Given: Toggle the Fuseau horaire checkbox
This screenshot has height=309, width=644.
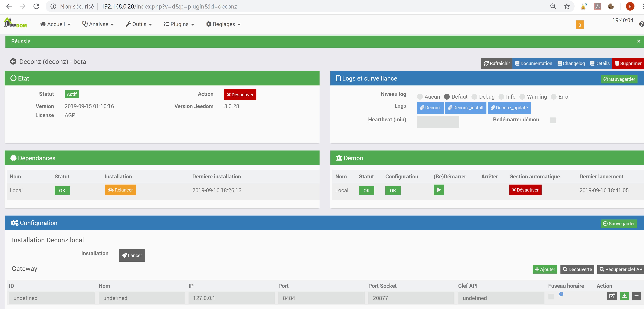Looking at the screenshot, I should click(x=551, y=296).
